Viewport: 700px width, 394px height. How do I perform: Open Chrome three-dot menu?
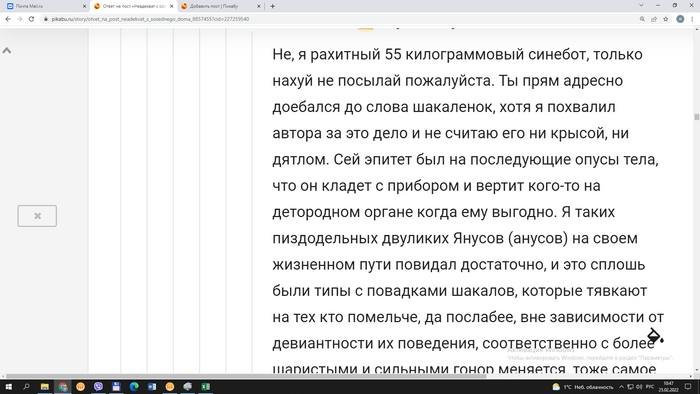[x=692, y=19]
